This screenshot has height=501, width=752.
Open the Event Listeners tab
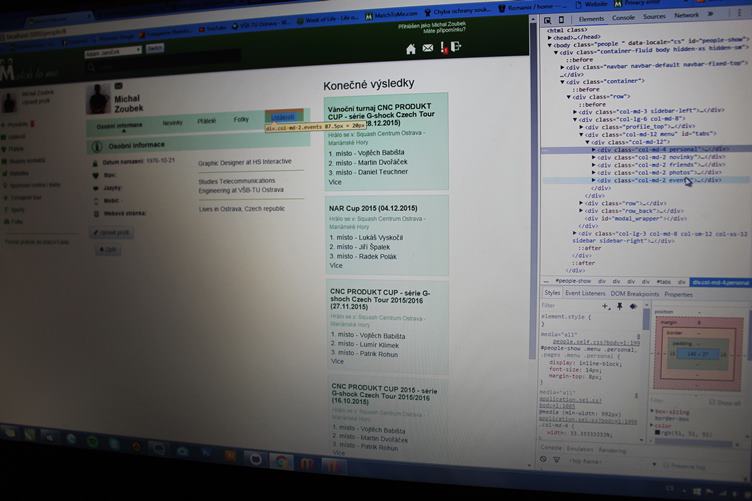pyautogui.click(x=585, y=294)
